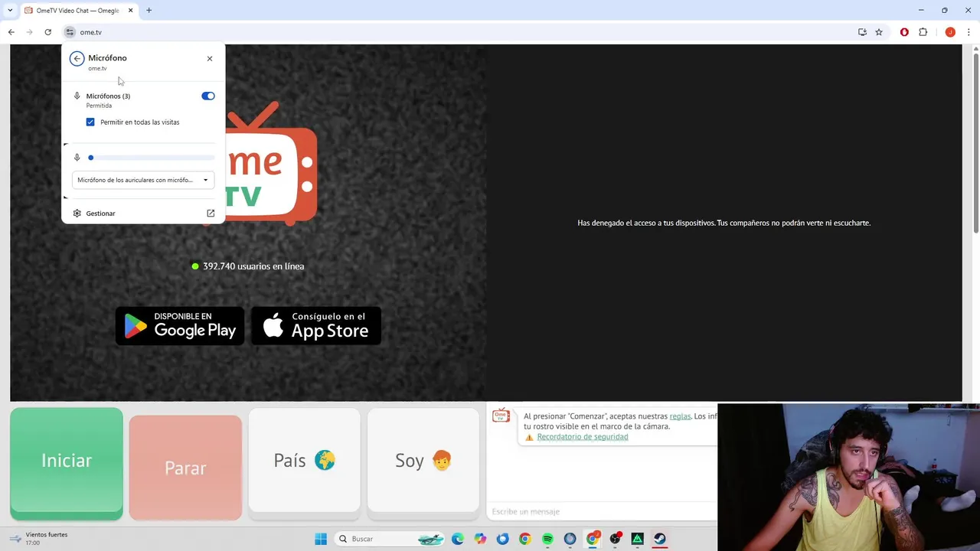
Task: Go forward to the next page
Action: pyautogui.click(x=30, y=32)
